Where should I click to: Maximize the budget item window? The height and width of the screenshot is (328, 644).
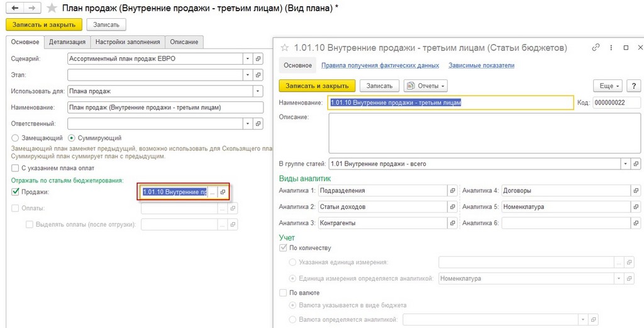coord(626,48)
